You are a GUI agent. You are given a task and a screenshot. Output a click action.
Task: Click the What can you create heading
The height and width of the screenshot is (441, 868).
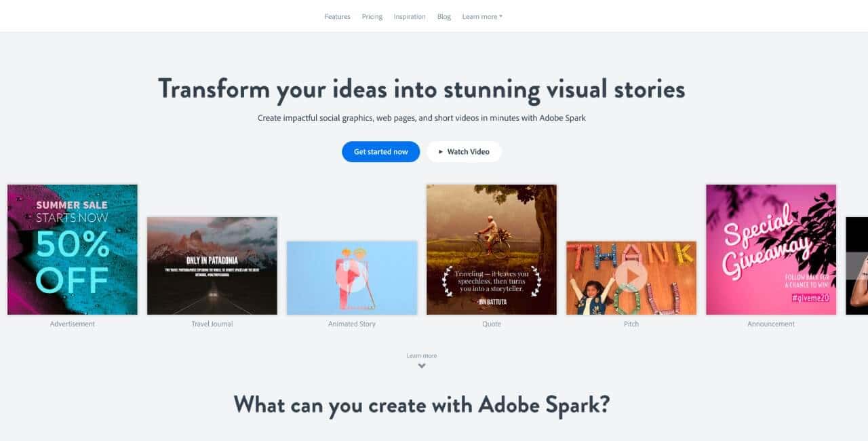click(x=422, y=404)
